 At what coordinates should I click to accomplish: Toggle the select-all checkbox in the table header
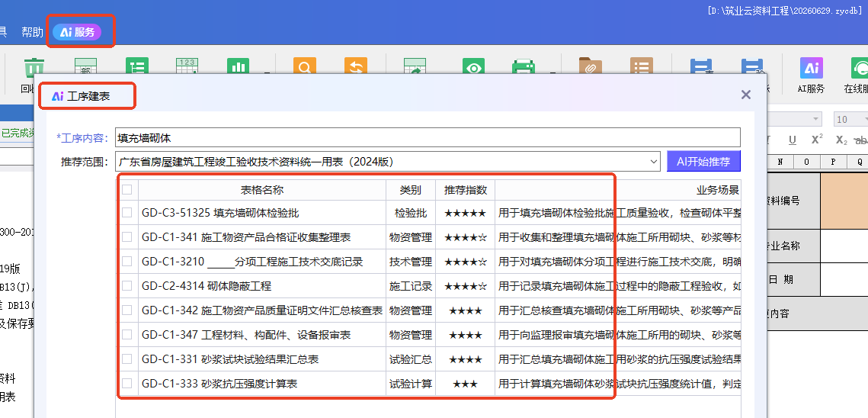point(127,190)
